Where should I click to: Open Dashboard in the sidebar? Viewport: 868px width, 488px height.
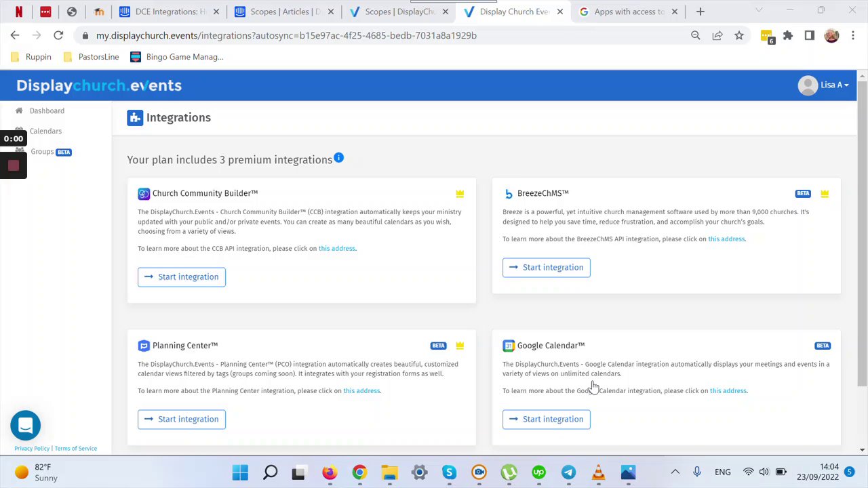click(47, 110)
